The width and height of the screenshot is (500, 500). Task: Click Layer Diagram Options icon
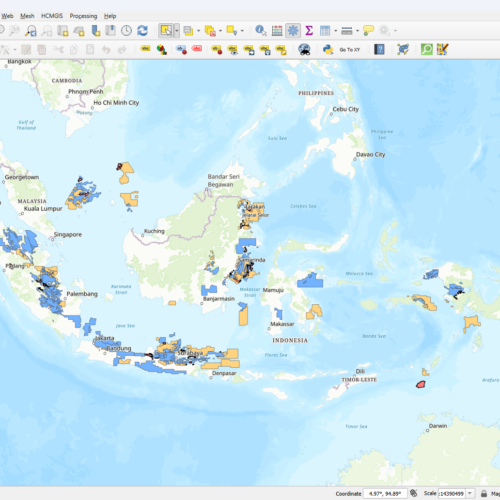[162, 50]
